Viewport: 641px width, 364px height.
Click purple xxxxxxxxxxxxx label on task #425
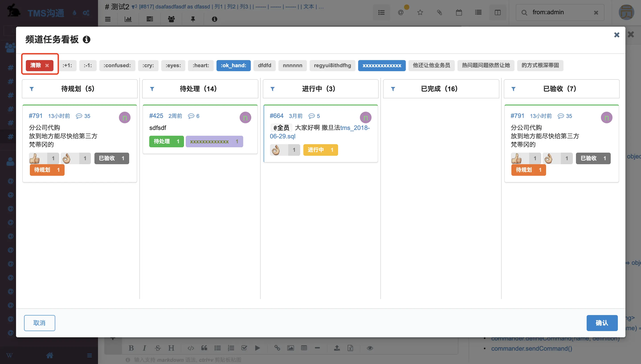[214, 142]
